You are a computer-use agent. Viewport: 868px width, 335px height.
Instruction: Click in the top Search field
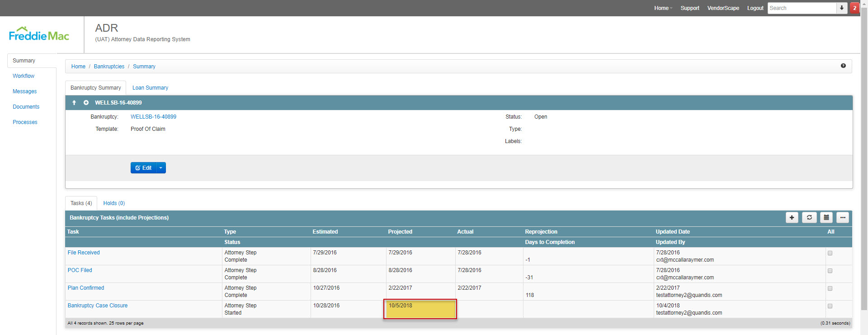pyautogui.click(x=802, y=8)
